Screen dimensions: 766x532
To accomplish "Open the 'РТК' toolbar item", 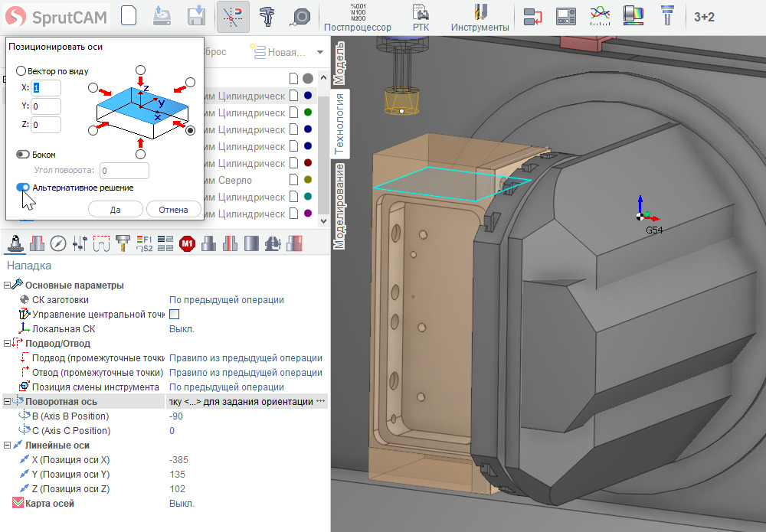I will pyautogui.click(x=421, y=17).
